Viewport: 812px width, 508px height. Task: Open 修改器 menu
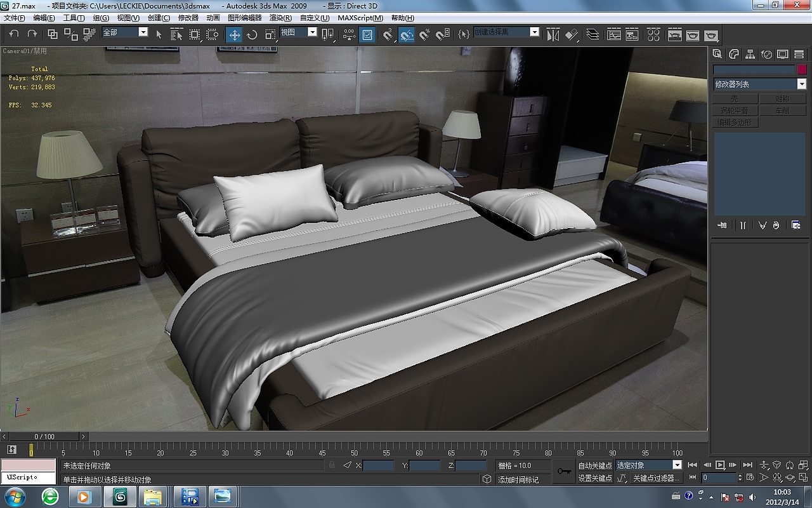point(188,18)
